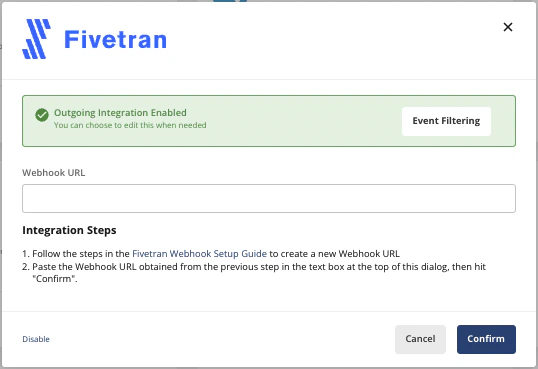This screenshot has height=369, width=538.
Task: Close the Fivetran dialog with X
Action: (x=508, y=27)
